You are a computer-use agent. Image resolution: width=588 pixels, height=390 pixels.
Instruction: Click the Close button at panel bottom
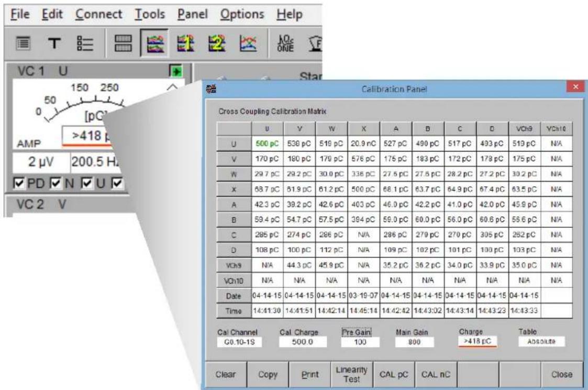click(562, 374)
